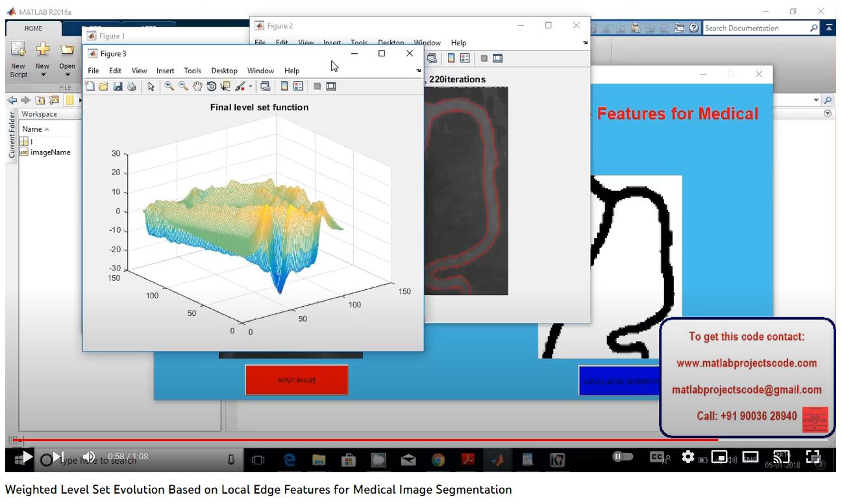Activate the Pan hand tool in Figure 3

(x=197, y=86)
